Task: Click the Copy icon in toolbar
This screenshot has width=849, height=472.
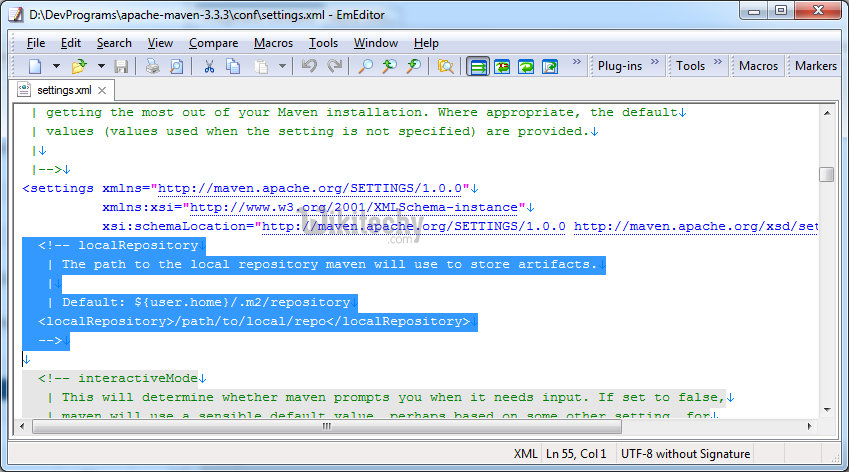Action: (233, 66)
